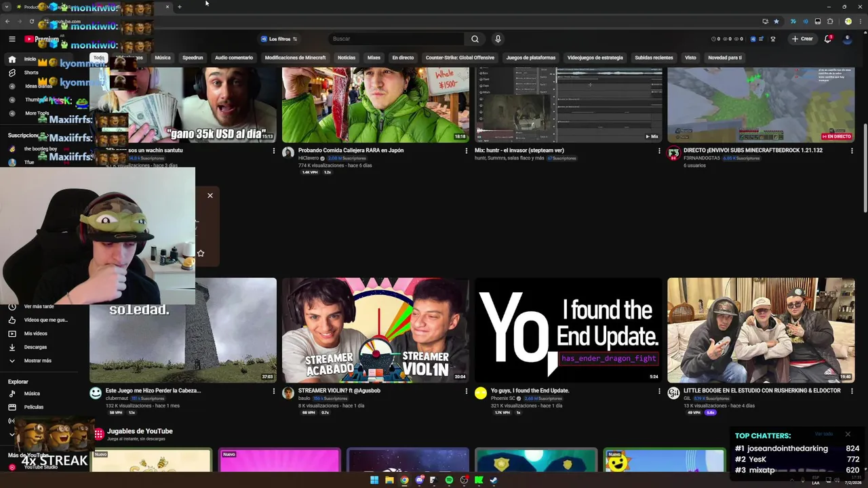Open options for Yo guys End Update video
868x488 pixels.
click(x=658, y=391)
